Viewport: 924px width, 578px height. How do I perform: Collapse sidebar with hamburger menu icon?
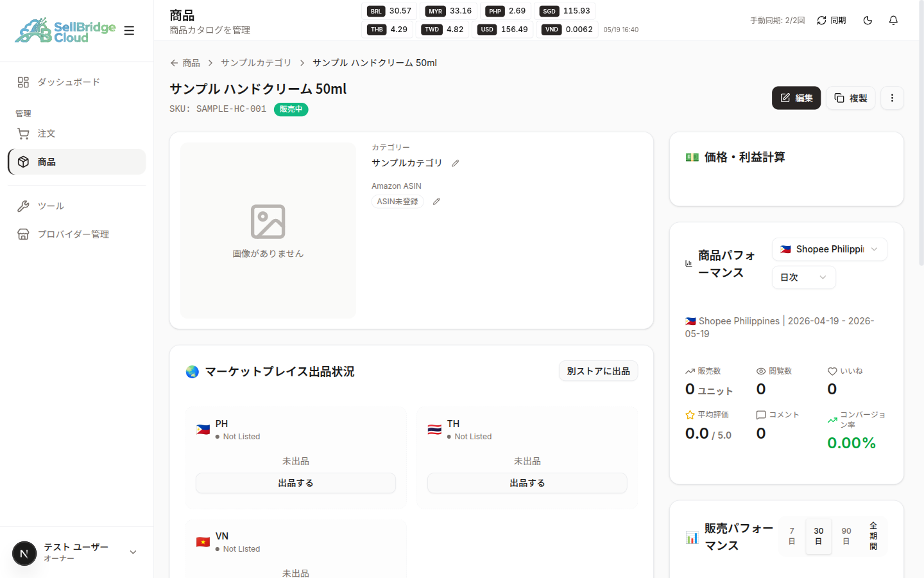[x=129, y=30]
